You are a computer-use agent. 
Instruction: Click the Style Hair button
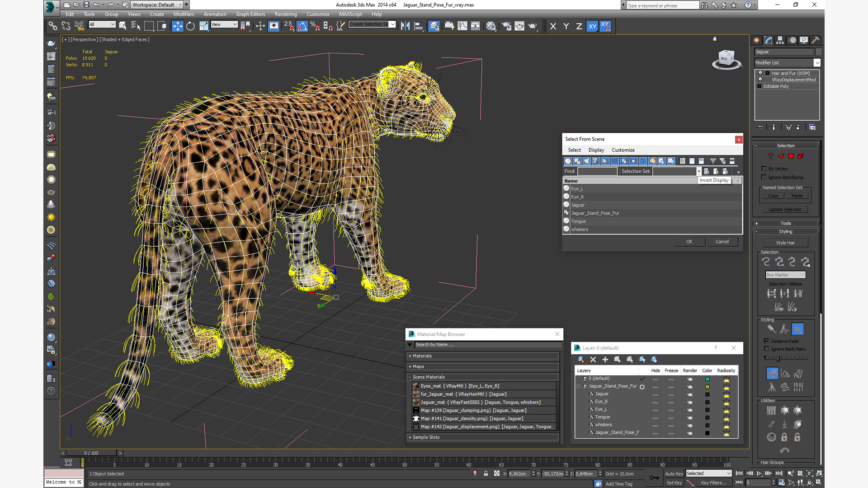(x=785, y=243)
